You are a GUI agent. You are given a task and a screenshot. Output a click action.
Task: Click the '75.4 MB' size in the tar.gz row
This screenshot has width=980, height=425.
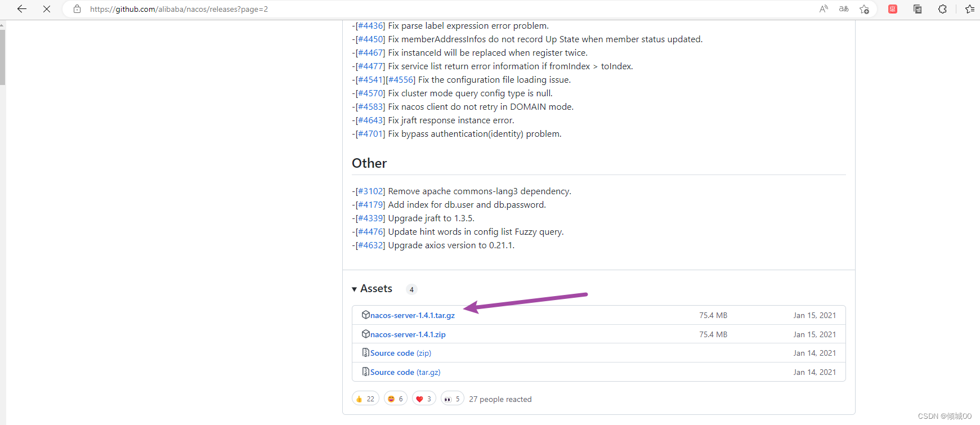tap(713, 315)
